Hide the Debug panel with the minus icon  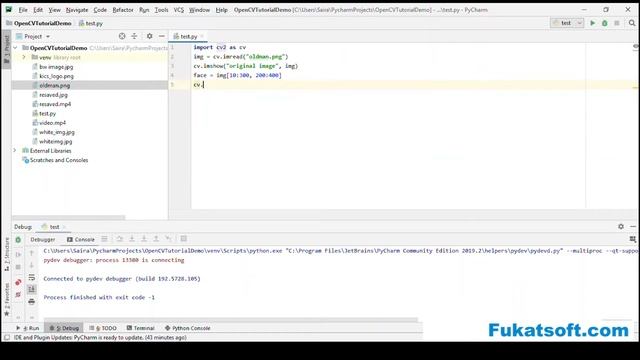tap(633, 227)
